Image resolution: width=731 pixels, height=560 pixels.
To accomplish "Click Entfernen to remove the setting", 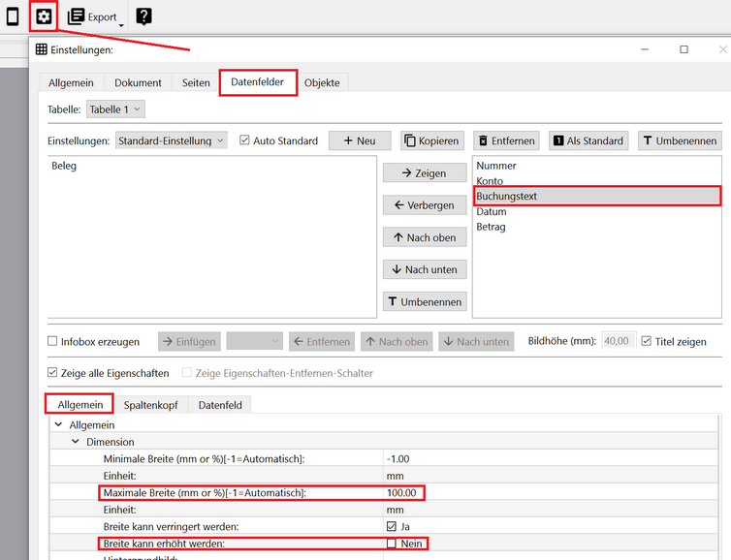I will point(506,140).
